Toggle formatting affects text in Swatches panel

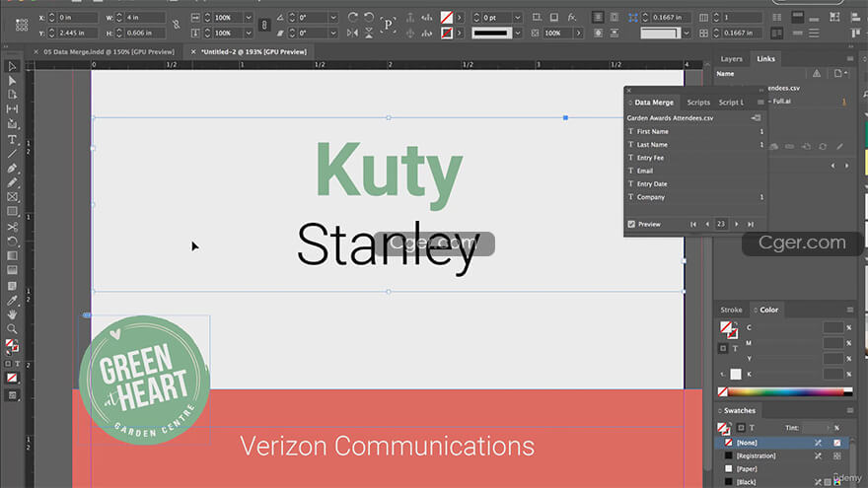[x=752, y=428]
